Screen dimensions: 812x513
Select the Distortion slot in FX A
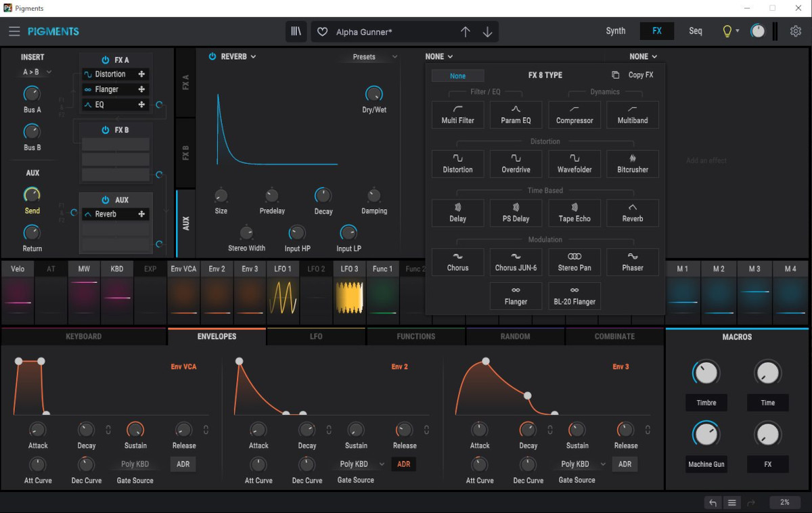click(x=116, y=74)
